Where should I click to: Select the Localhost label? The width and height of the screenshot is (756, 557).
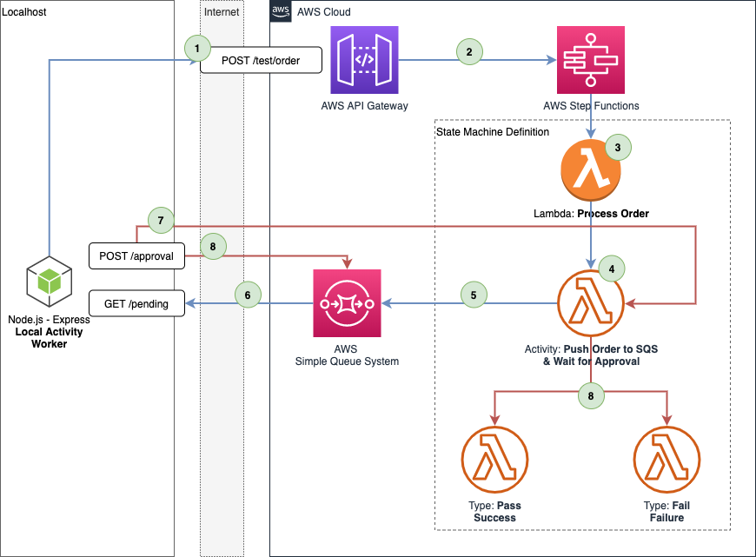[x=24, y=11]
